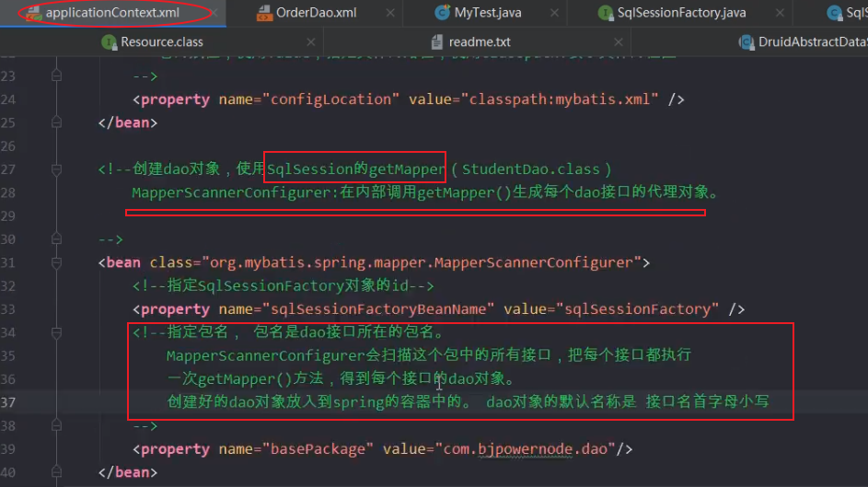Click the SqlSessionFactory.java interface icon
This screenshot has width=868, height=487.
coord(606,13)
